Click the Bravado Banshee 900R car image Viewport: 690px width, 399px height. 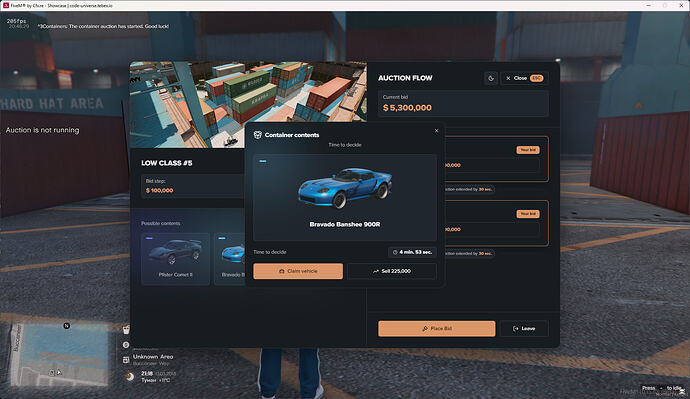[345, 188]
